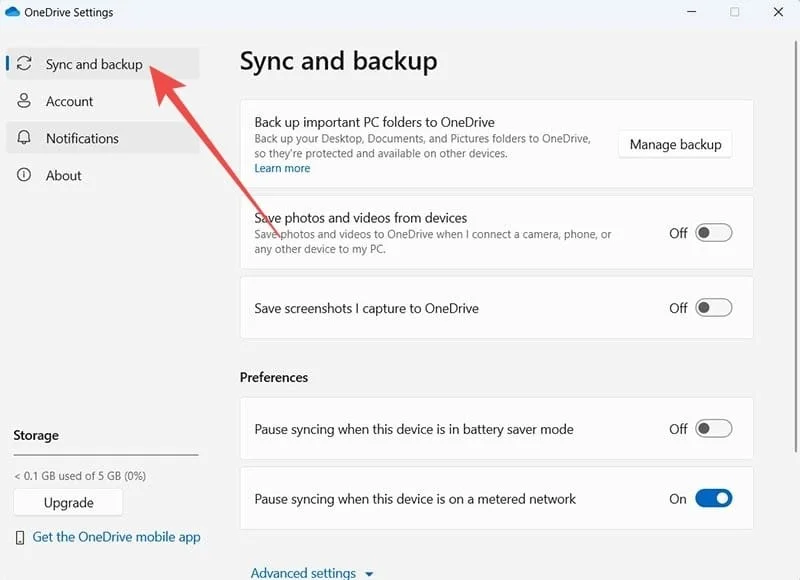Click the bell icon beside Notifications
Image resolution: width=800 pixels, height=580 pixels.
click(x=23, y=137)
